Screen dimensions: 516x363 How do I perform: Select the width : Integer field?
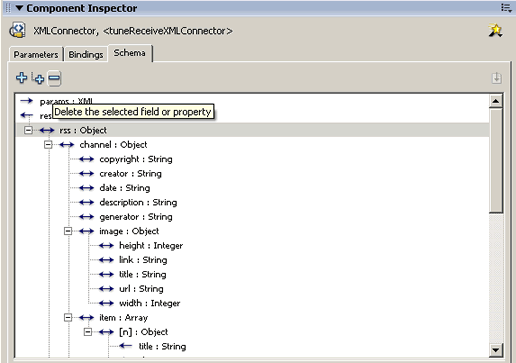149,303
